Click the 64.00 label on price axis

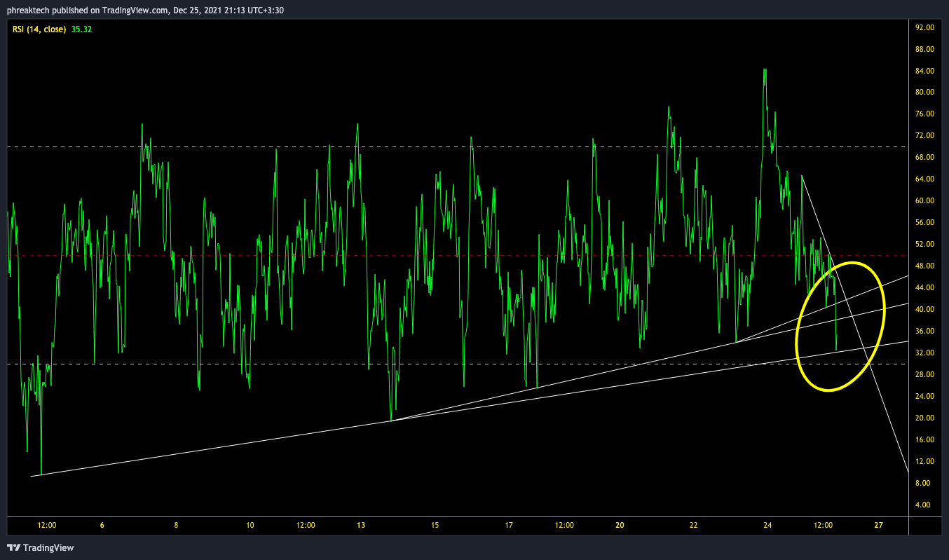click(925, 179)
